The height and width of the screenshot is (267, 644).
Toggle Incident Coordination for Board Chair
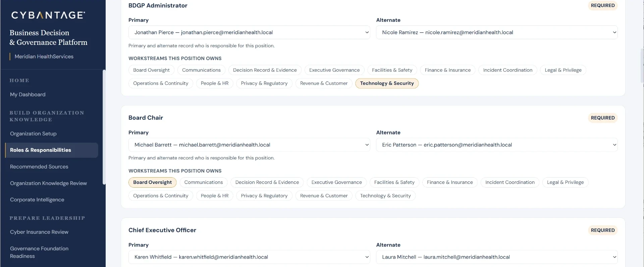click(510, 182)
